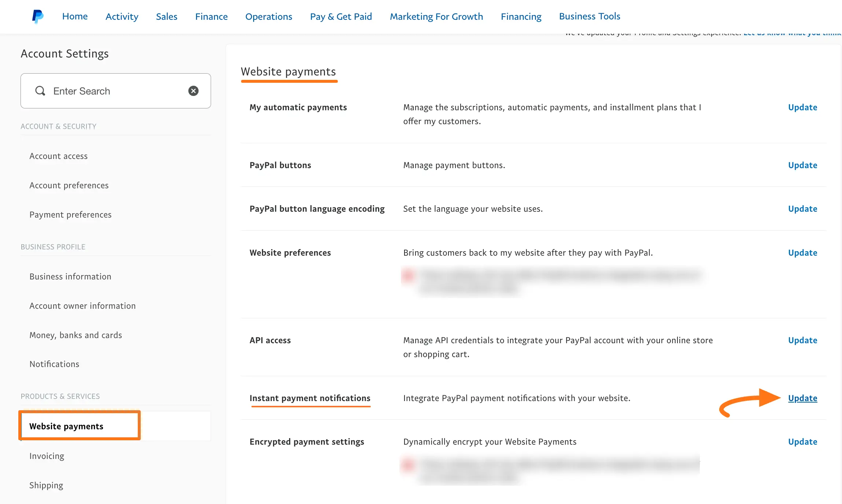Select Account access in the sidebar
Image resolution: width=842 pixels, height=504 pixels.
click(x=58, y=156)
